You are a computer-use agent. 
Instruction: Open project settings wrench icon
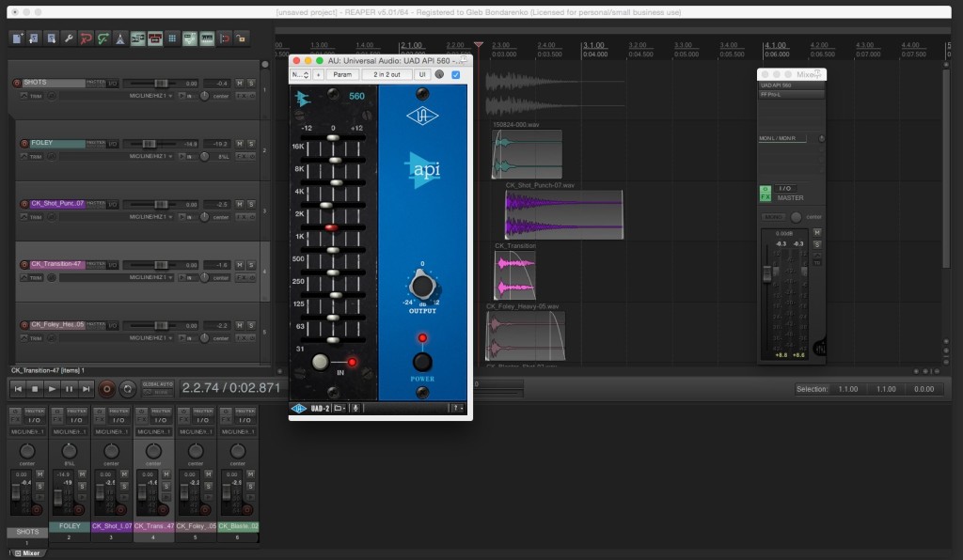69,39
